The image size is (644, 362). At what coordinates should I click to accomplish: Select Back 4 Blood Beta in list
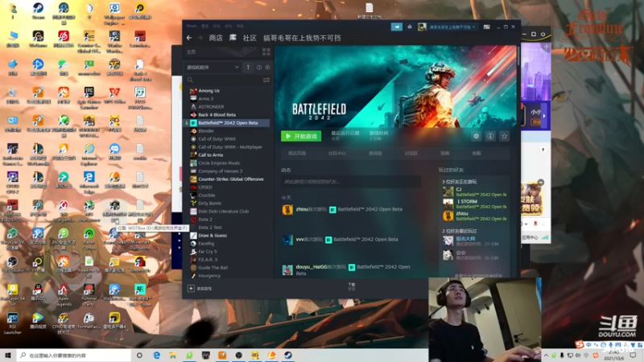[217, 115]
